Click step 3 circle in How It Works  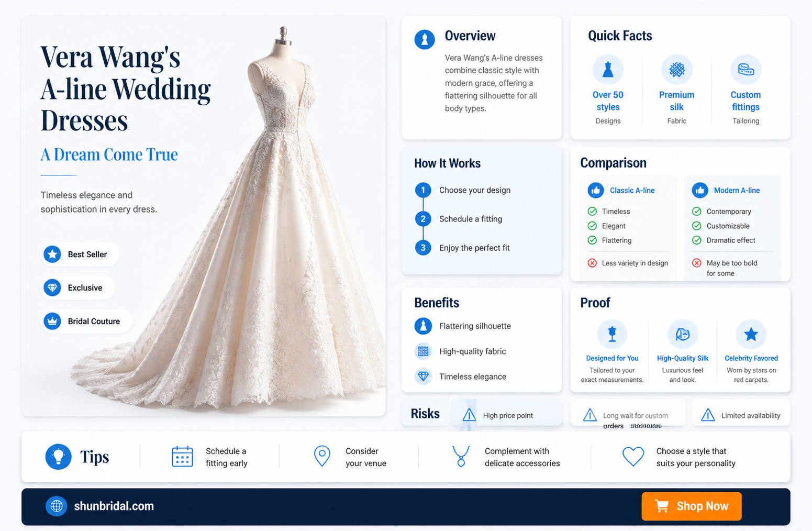click(423, 248)
